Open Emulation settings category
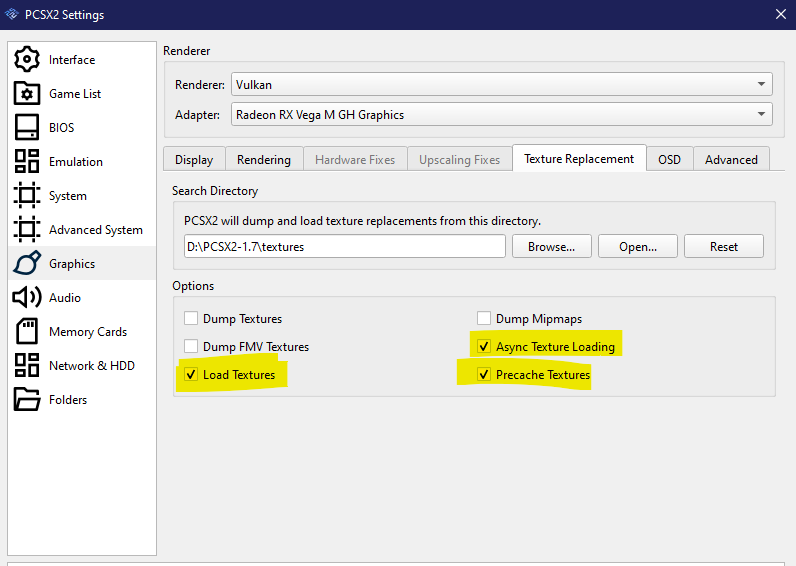The height and width of the screenshot is (566, 796). coord(76,162)
